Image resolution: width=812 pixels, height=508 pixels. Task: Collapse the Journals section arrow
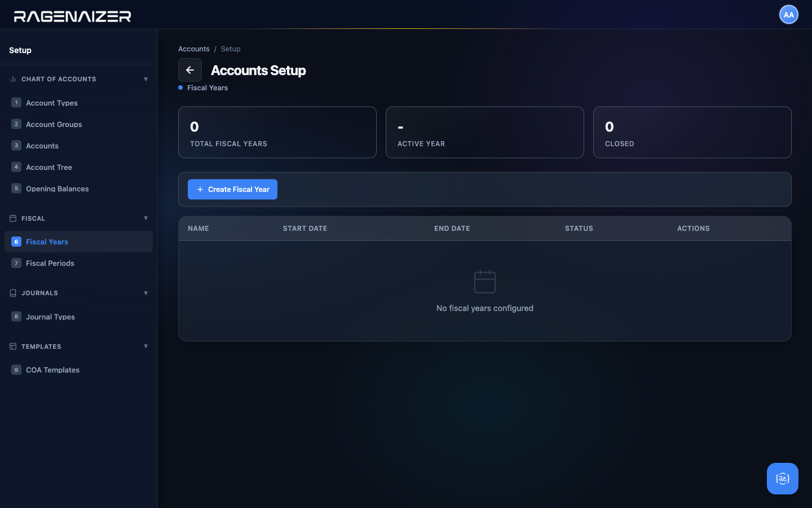click(x=146, y=293)
